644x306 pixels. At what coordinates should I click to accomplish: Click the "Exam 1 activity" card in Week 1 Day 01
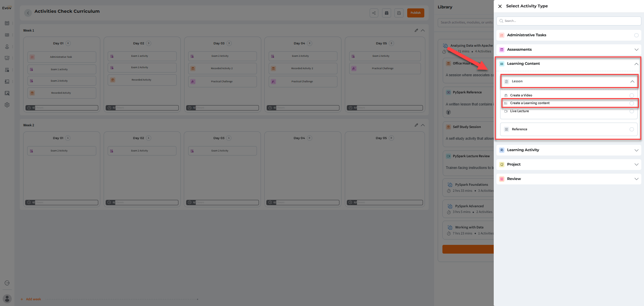coord(62,70)
